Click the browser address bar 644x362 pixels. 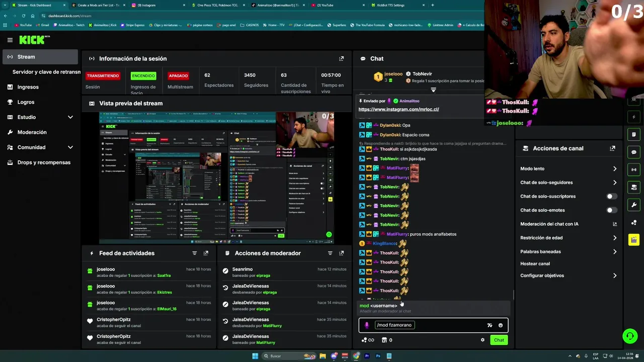[x=262, y=16]
